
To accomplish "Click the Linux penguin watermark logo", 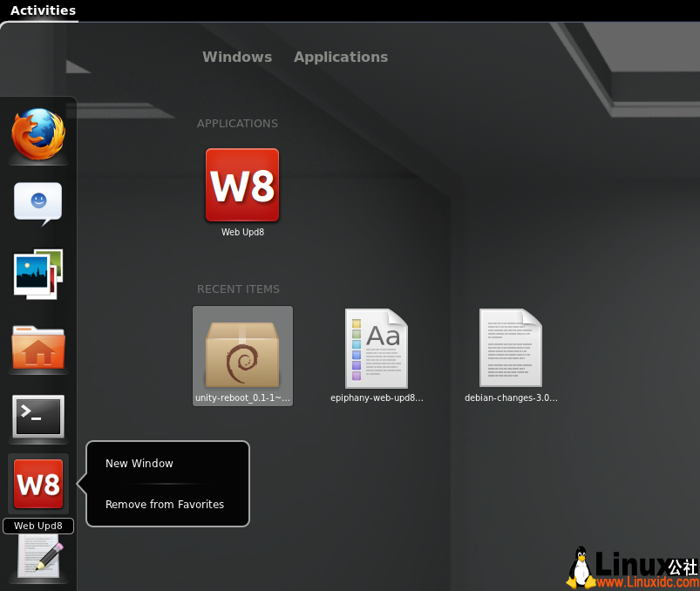I will point(581,567).
